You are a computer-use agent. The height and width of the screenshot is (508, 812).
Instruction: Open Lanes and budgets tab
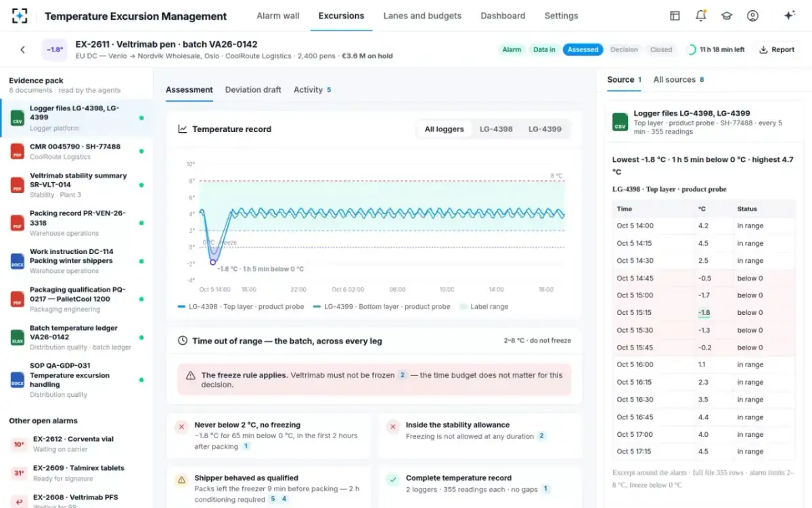422,16
